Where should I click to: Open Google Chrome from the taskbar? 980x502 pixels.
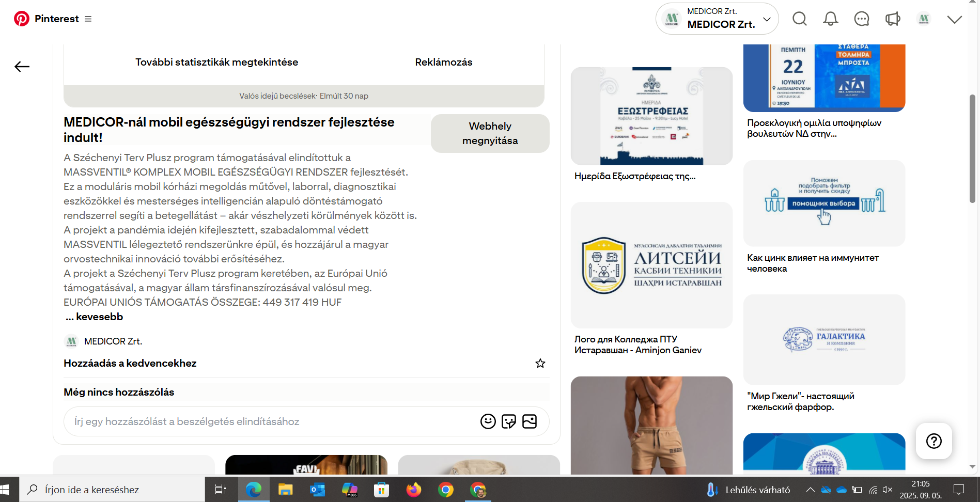point(445,490)
